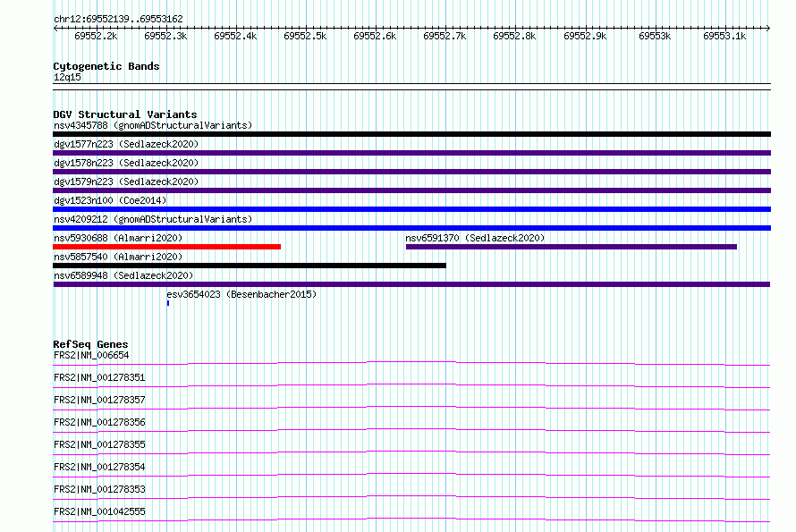Open variant nsv4345788 (gnomADStructuralVariants) label
This screenshot has width=796, height=532.
coord(153,125)
